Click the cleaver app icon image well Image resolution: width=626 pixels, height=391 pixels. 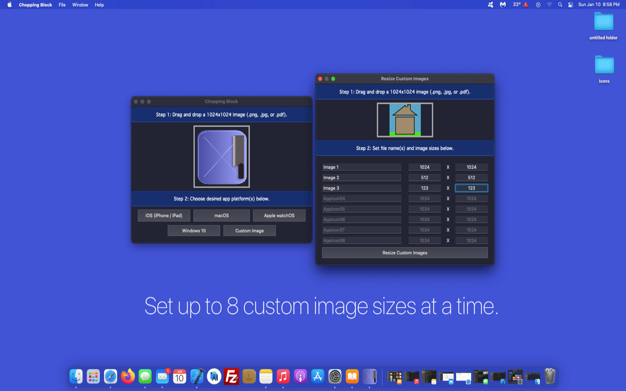point(222,157)
